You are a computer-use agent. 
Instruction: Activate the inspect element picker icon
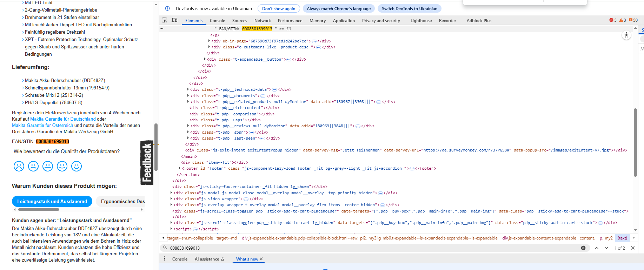point(165,20)
